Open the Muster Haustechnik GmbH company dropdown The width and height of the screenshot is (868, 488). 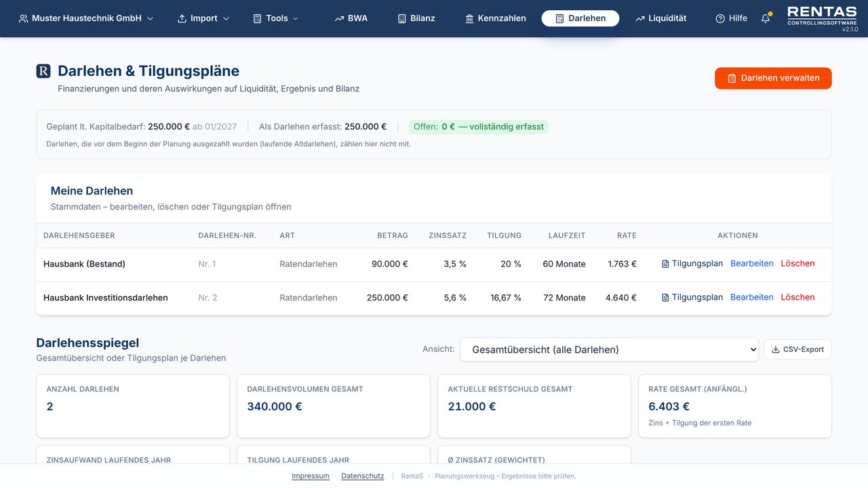pyautogui.click(x=86, y=18)
